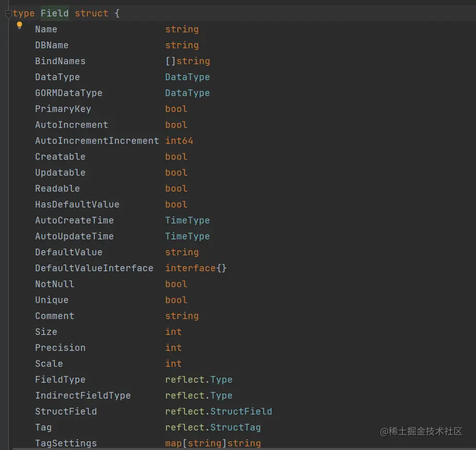This screenshot has height=450, width=476.
Task: Click the string type of Comment
Action: click(182, 316)
